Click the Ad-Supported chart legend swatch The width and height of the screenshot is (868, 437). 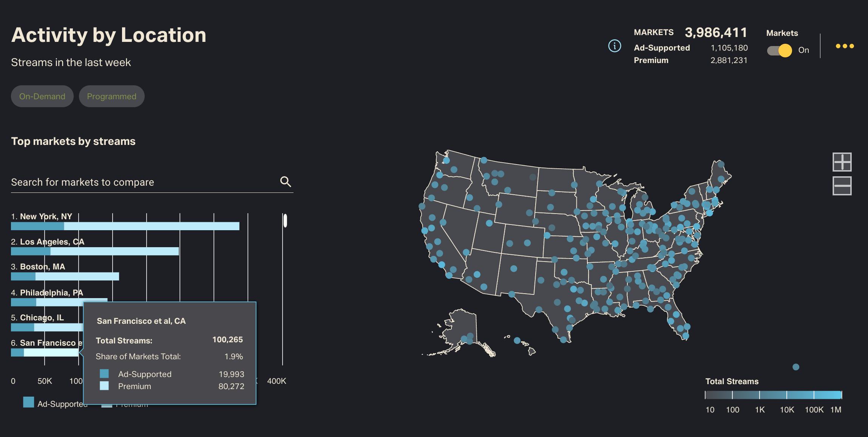click(29, 402)
